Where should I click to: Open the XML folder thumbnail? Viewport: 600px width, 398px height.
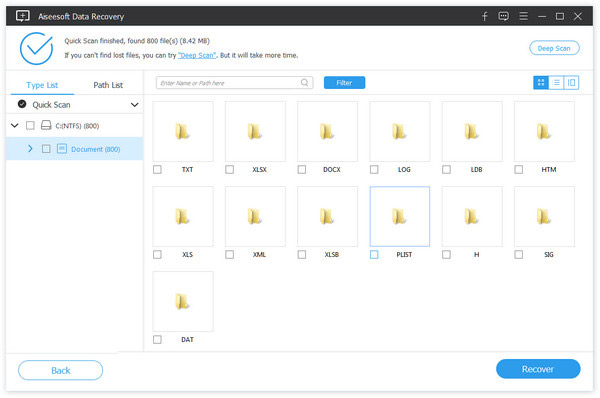pyautogui.click(x=255, y=217)
